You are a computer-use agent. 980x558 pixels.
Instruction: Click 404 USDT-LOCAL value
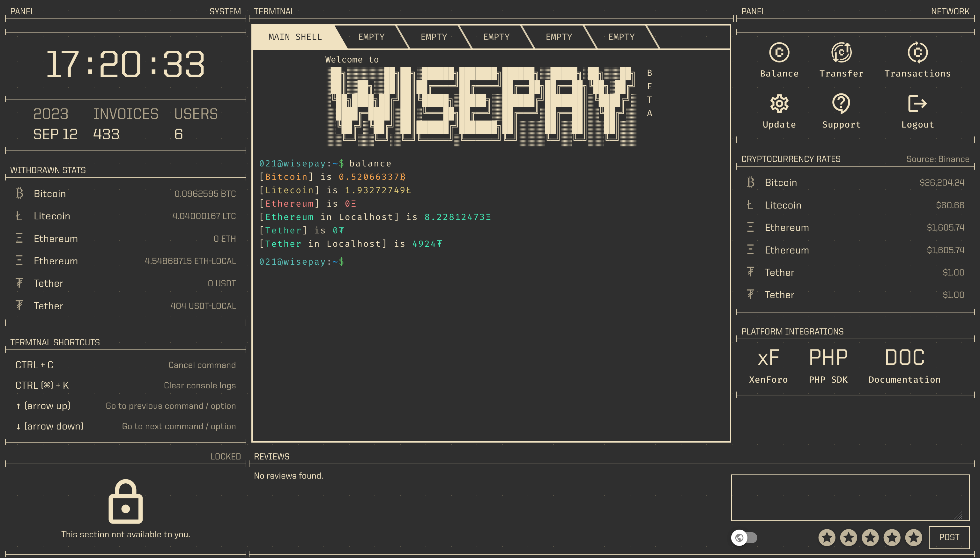203,306
